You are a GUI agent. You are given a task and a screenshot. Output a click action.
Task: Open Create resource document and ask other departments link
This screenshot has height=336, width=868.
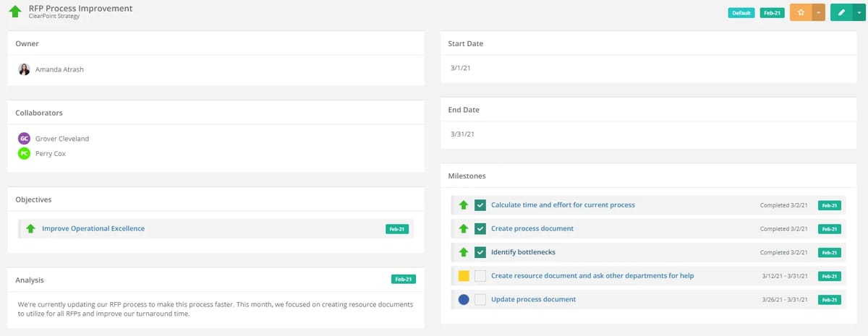pyautogui.click(x=592, y=275)
